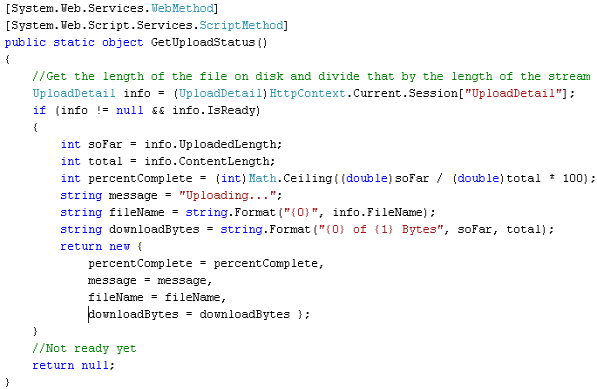This screenshot has height=389, width=597.
Task: Click the 'total' variable declaration
Action: click(x=105, y=161)
